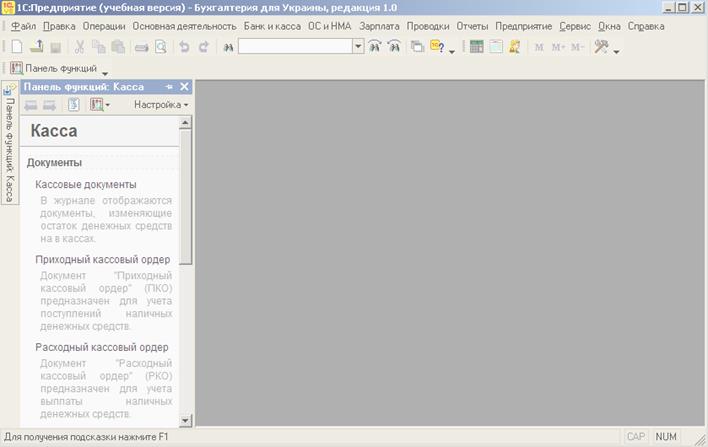Click into the toolbar search input field
Image resolution: width=708 pixels, height=447 pixels.
[295, 46]
